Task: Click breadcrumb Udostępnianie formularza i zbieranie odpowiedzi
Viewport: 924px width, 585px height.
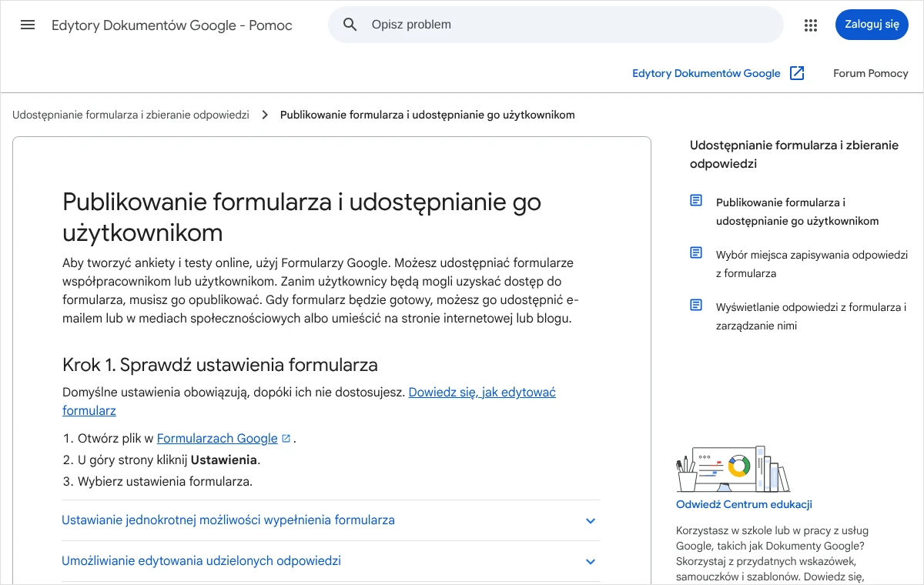Action: [131, 115]
